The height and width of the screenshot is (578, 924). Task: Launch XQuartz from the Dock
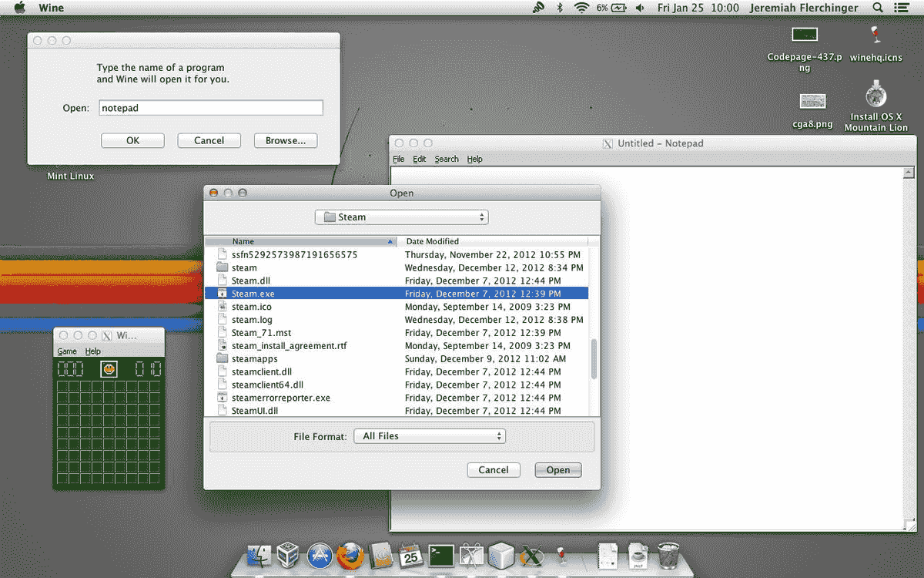coord(533,555)
